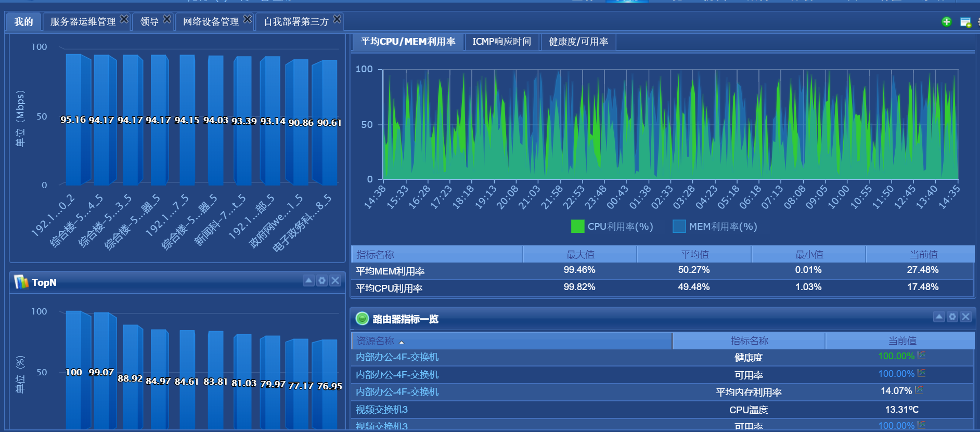Select the 平均CPU利用率 row label
This screenshot has height=432, width=980.
[389, 289]
